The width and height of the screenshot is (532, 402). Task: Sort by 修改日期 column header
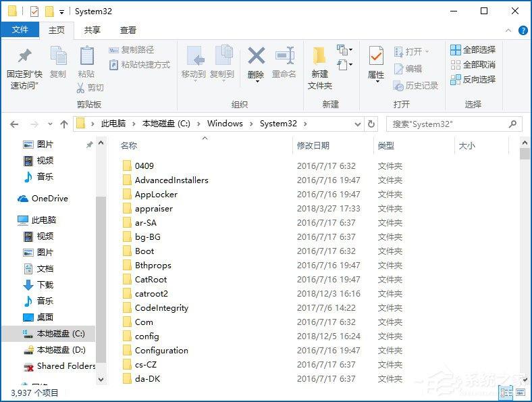(333, 146)
